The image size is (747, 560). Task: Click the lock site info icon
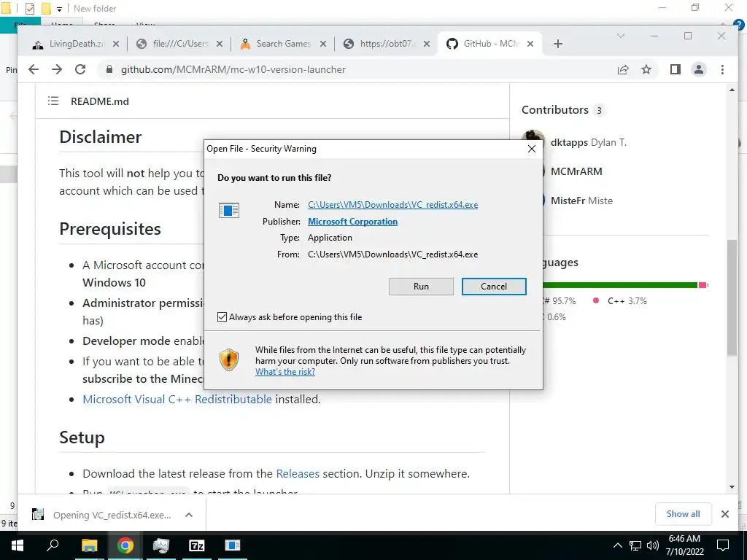click(109, 69)
